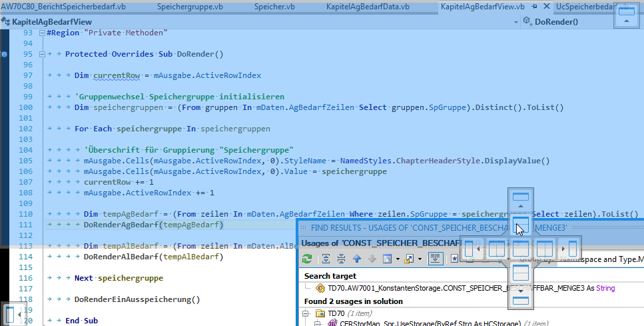Select the TD70.AW7001_KonstantenStorage search target row
Viewport: 644px width, 326px height.
click(472, 288)
